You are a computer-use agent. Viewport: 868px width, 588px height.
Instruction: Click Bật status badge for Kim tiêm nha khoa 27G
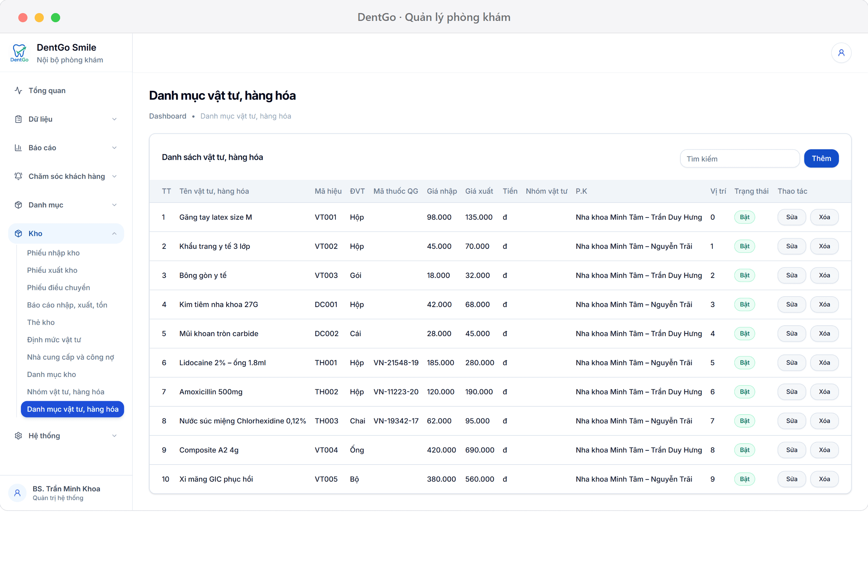click(x=744, y=305)
